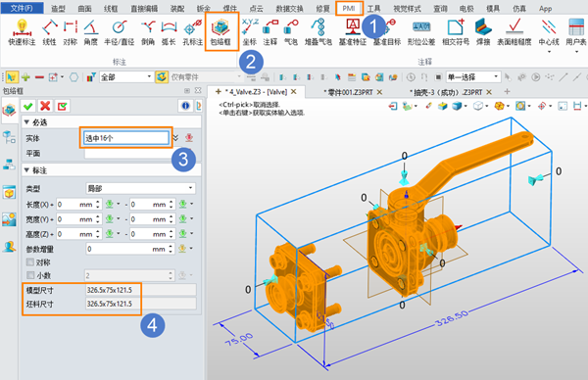Viewport: 588px width, 380px height.
Task: Cancel the command with red X button
Action: (45, 106)
